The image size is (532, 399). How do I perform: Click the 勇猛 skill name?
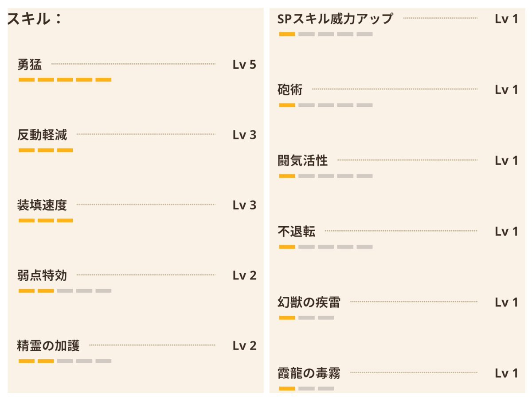[30, 65]
